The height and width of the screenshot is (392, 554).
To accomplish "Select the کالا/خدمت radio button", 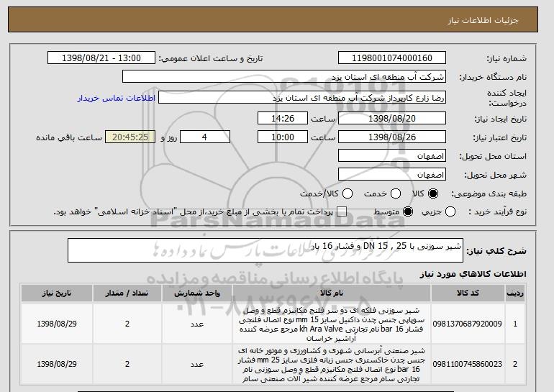I will [x=348, y=193].
